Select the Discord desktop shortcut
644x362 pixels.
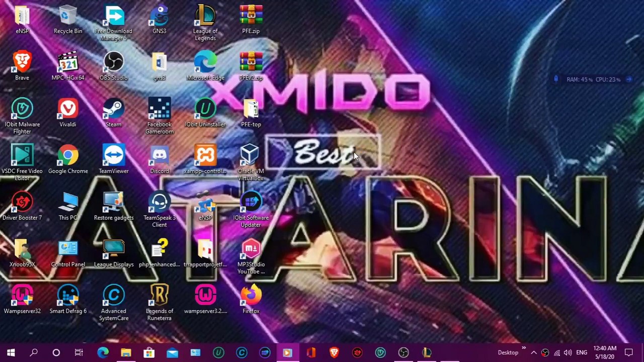(x=159, y=160)
